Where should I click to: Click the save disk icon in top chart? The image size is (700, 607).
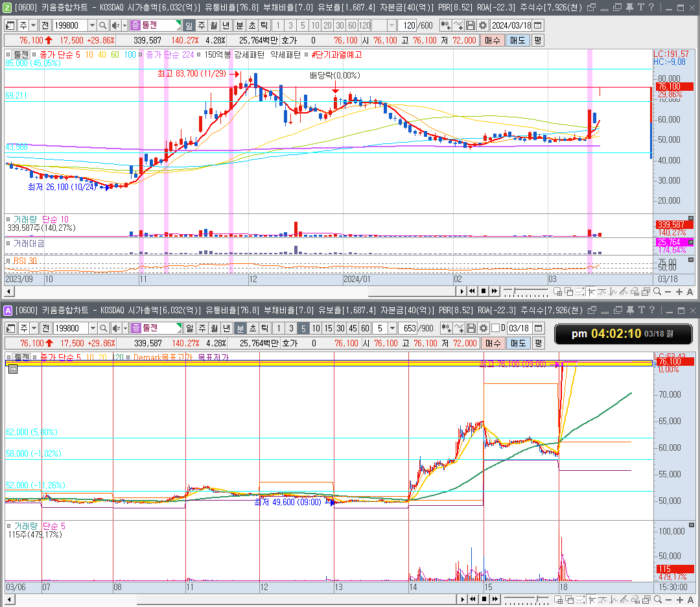click(471, 25)
